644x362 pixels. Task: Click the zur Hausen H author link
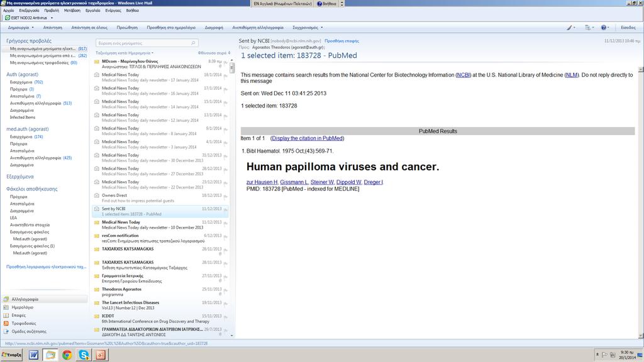[262, 182]
